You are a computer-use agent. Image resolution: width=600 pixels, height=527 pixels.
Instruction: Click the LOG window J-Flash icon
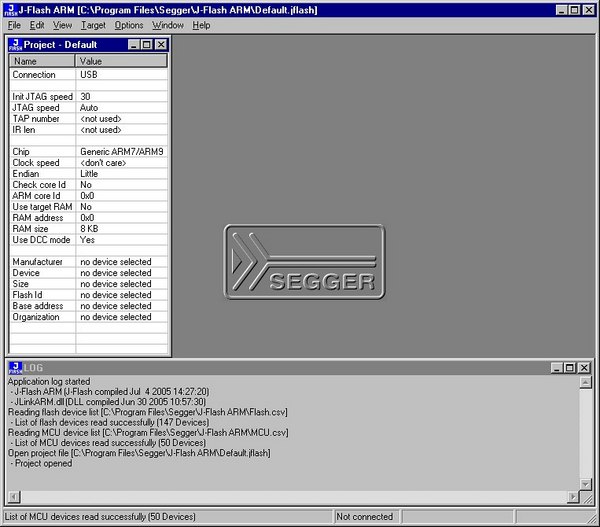(x=15, y=368)
